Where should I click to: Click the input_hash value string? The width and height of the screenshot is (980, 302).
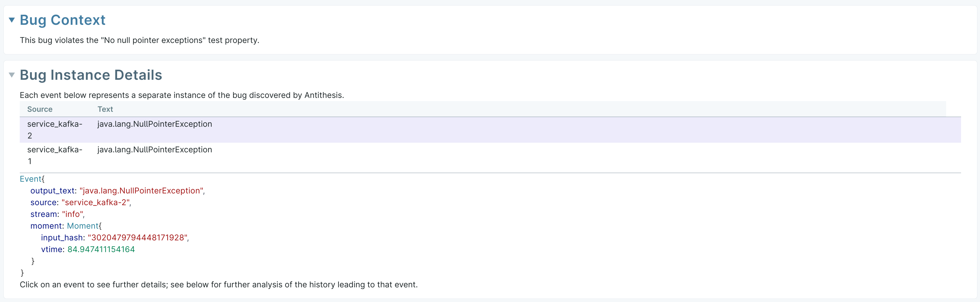pos(138,238)
